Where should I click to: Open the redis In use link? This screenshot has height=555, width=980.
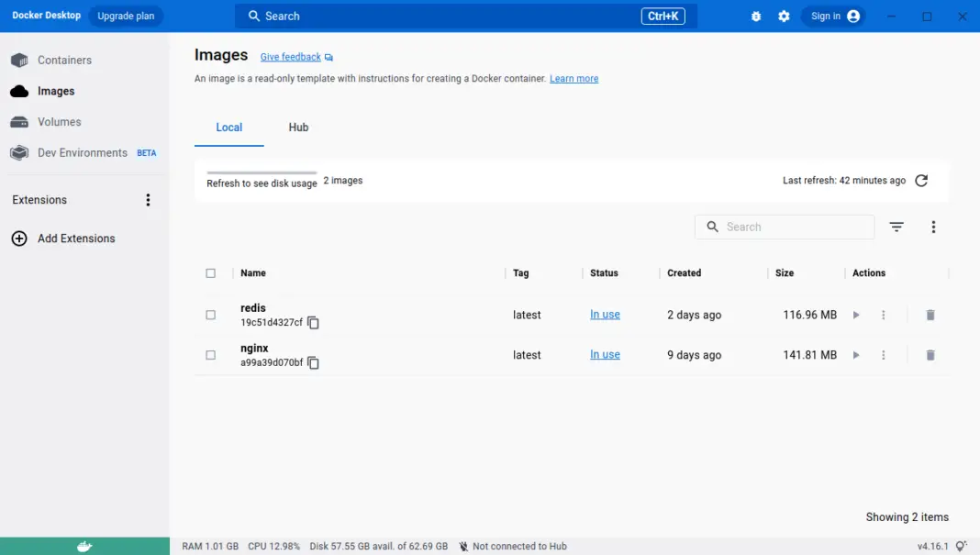pyautogui.click(x=605, y=315)
